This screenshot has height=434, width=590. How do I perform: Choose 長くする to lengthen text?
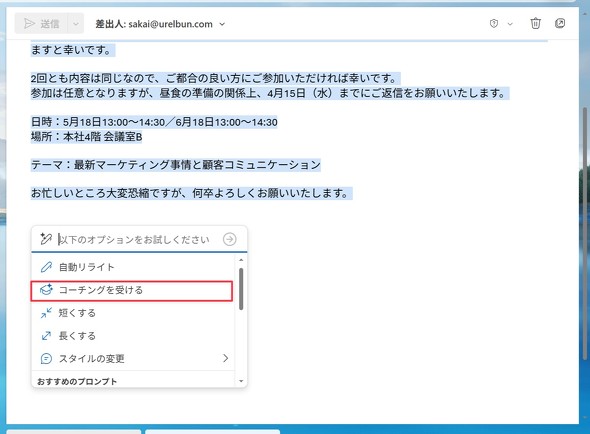[x=132, y=336]
